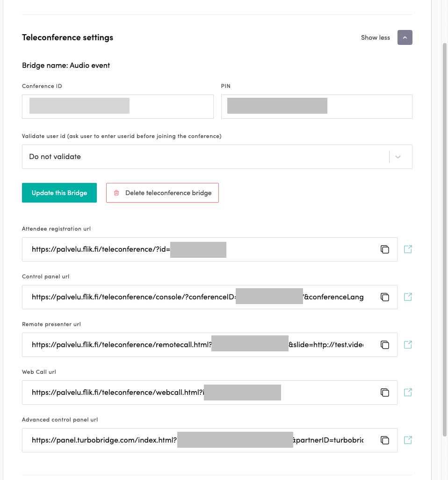Click the vertical scrollbar on the right
Viewport: 448px width, 480px height.
(444, 234)
